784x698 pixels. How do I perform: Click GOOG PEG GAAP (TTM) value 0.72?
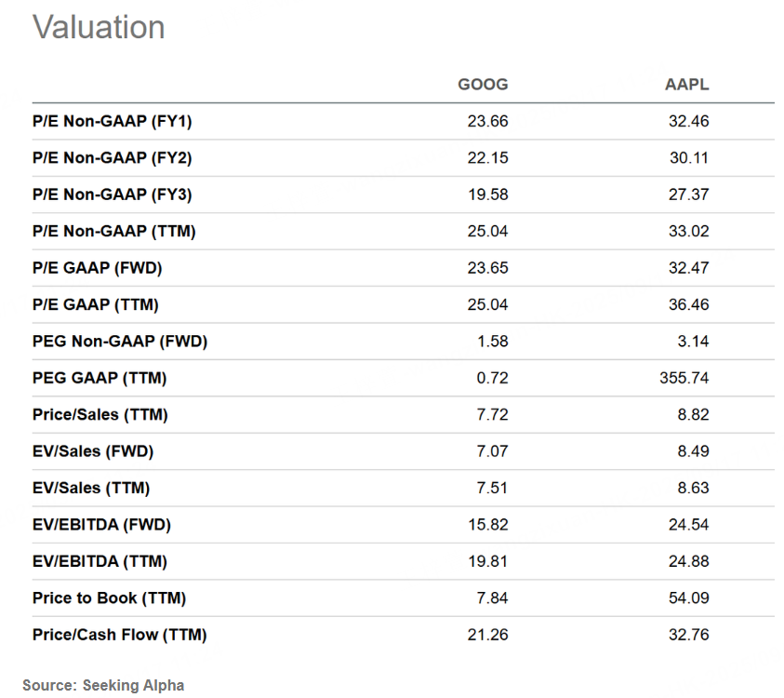(492, 378)
